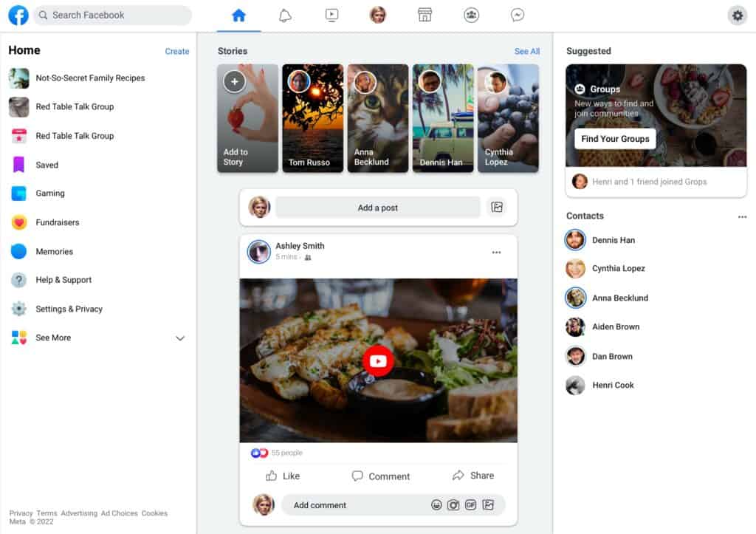Screen dimensions: 756x534
Task: Open the settings gear in top right
Action: 738,16
